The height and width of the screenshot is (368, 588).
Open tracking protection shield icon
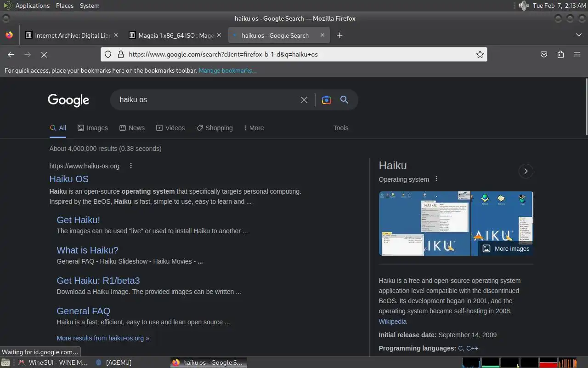click(x=108, y=54)
